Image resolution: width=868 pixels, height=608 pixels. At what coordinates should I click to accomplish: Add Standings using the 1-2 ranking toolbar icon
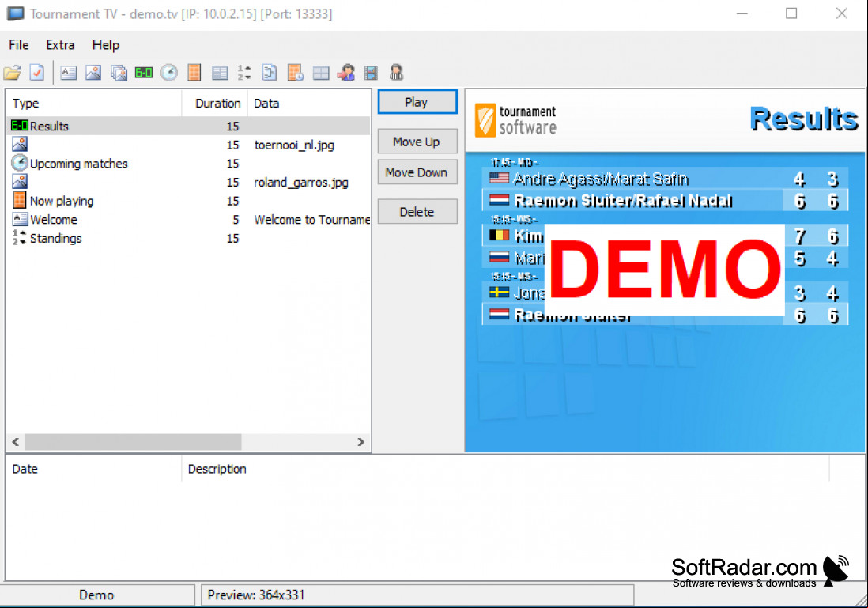(244, 73)
